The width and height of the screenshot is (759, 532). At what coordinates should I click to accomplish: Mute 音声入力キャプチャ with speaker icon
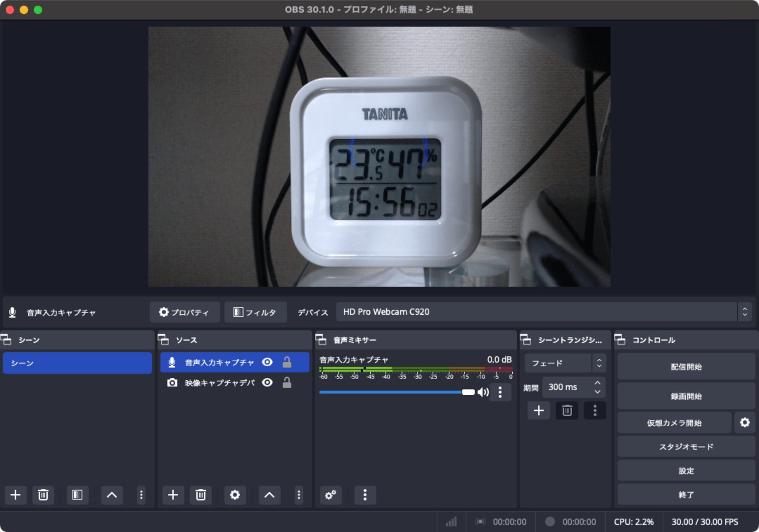click(x=483, y=392)
